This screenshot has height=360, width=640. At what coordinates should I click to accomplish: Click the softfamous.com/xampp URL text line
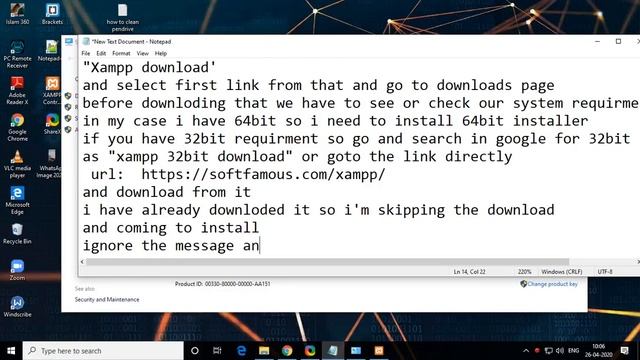[x=238, y=174]
